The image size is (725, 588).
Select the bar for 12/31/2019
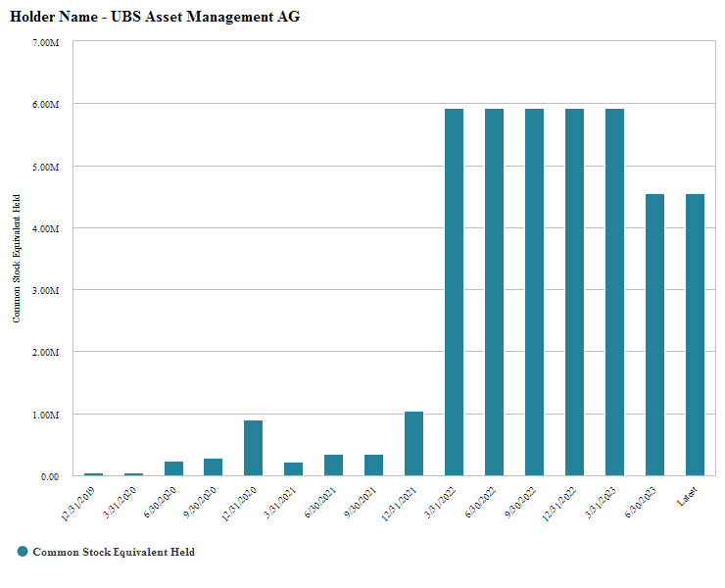point(93,474)
